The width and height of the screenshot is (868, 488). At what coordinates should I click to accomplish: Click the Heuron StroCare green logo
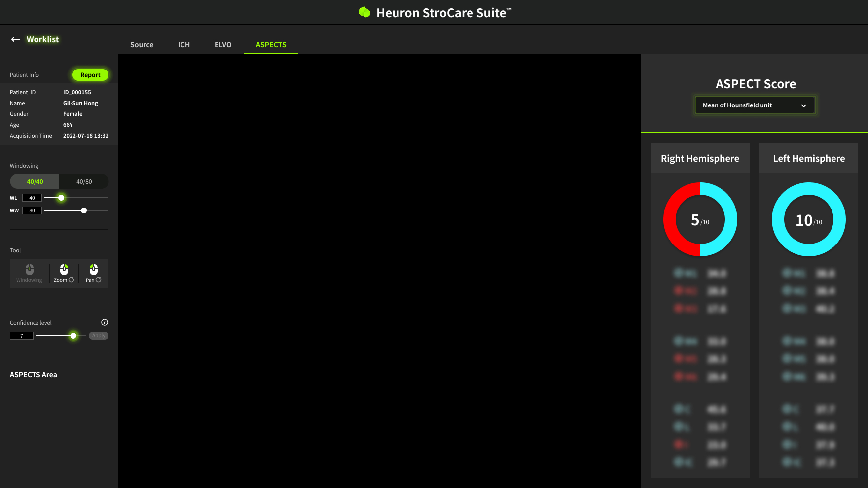[364, 12]
